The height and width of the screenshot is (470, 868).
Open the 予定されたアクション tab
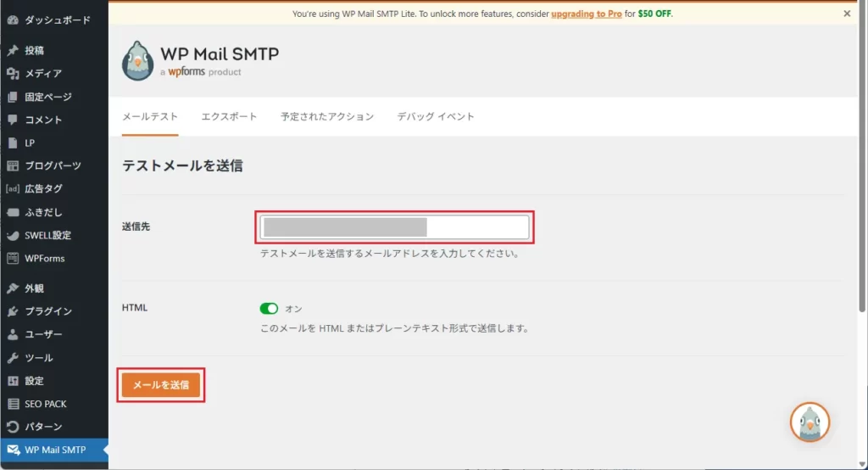(x=327, y=116)
